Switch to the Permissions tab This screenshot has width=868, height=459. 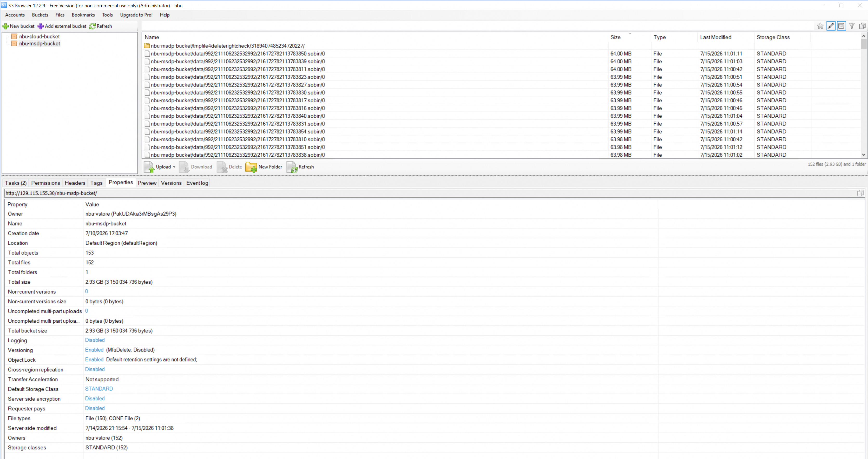tap(45, 183)
